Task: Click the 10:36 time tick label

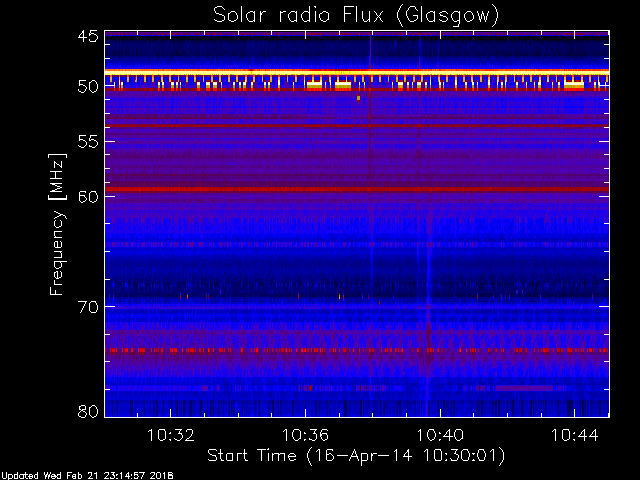Action: pos(305,436)
